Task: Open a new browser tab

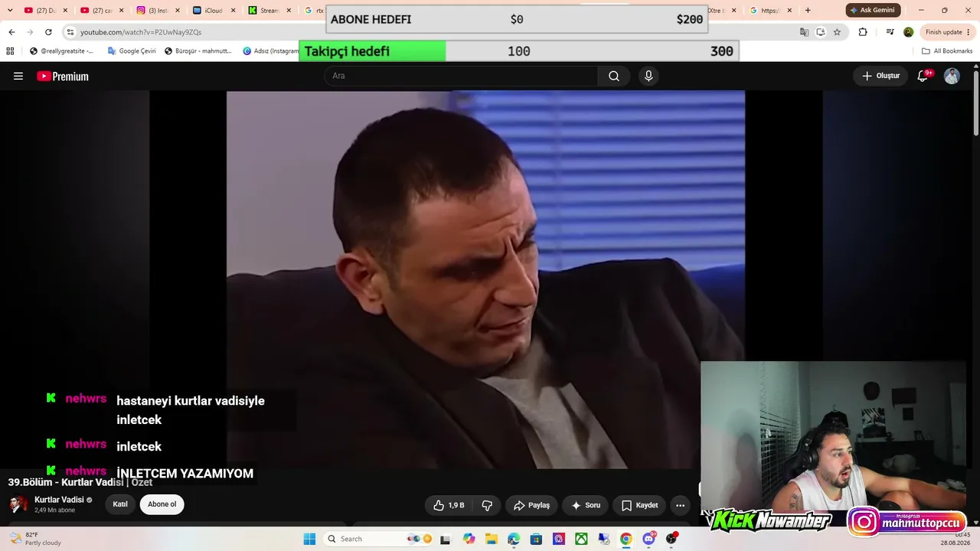Action: 807,11
